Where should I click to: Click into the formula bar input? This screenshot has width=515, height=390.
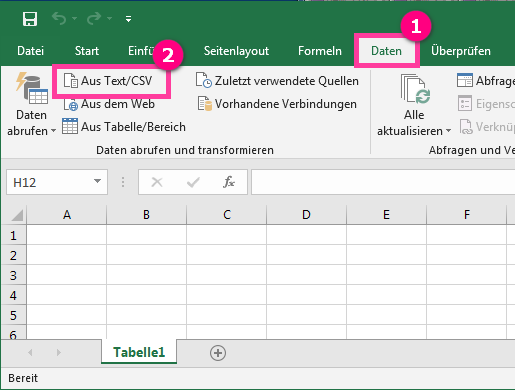click(383, 182)
